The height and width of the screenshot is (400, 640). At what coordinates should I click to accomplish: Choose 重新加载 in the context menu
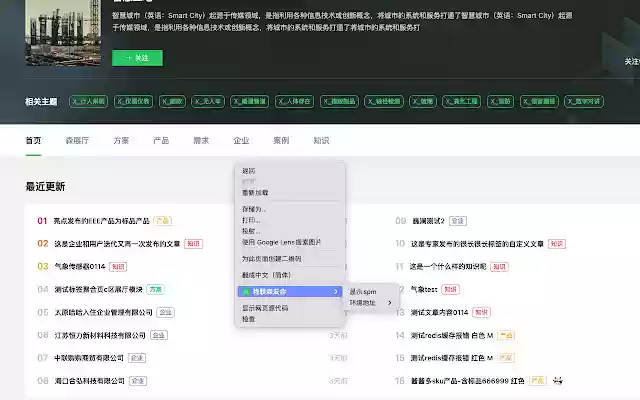255,192
